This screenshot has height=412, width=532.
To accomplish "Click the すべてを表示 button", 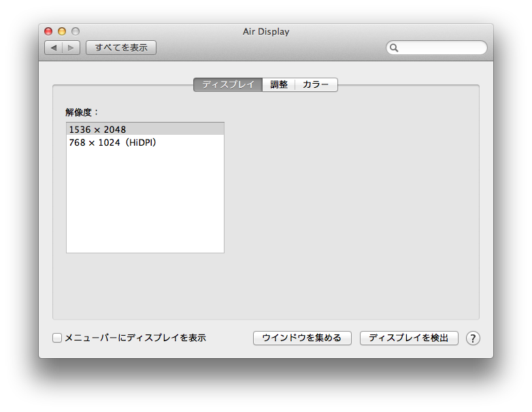I will click(x=121, y=48).
